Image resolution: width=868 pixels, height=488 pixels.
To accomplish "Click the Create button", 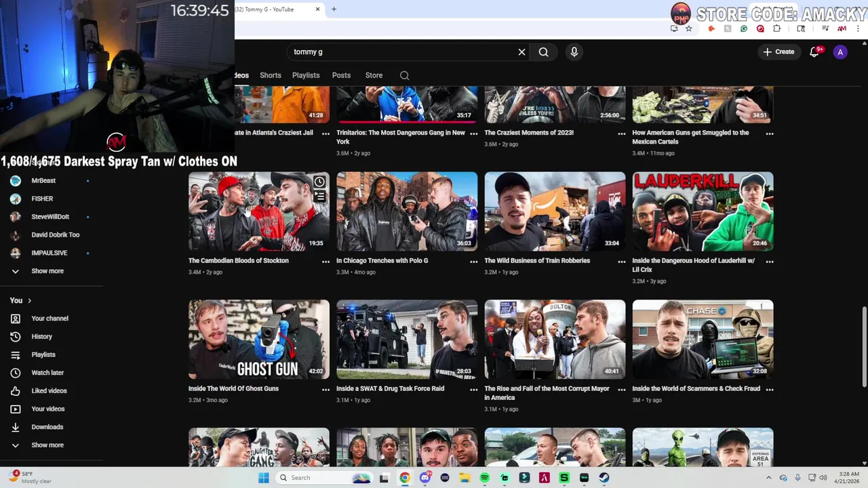I will point(778,52).
